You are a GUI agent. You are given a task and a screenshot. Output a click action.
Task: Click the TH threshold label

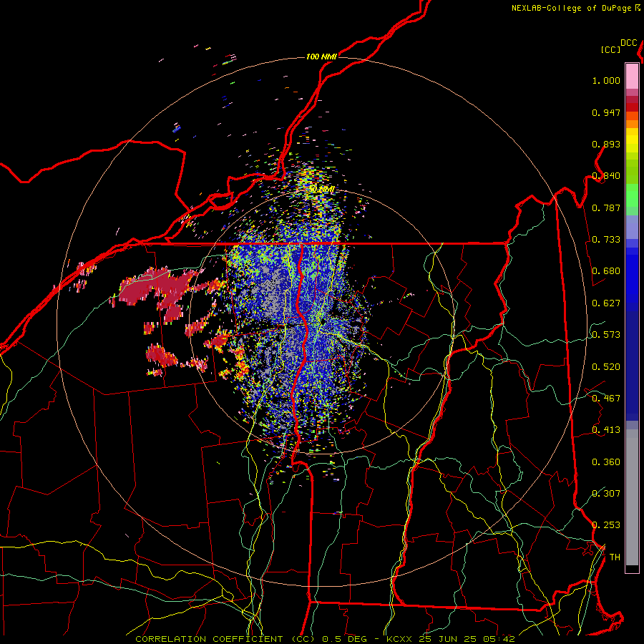pos(615,557)
